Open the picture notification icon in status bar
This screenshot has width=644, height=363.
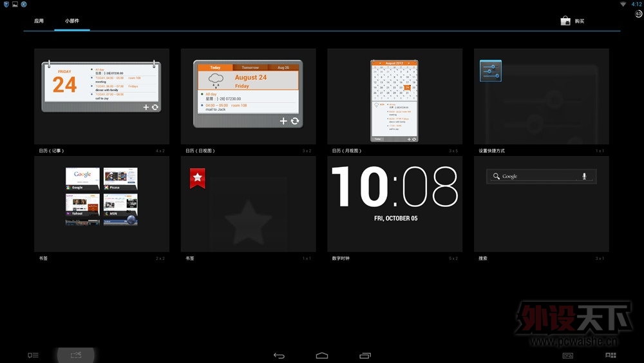15,4
